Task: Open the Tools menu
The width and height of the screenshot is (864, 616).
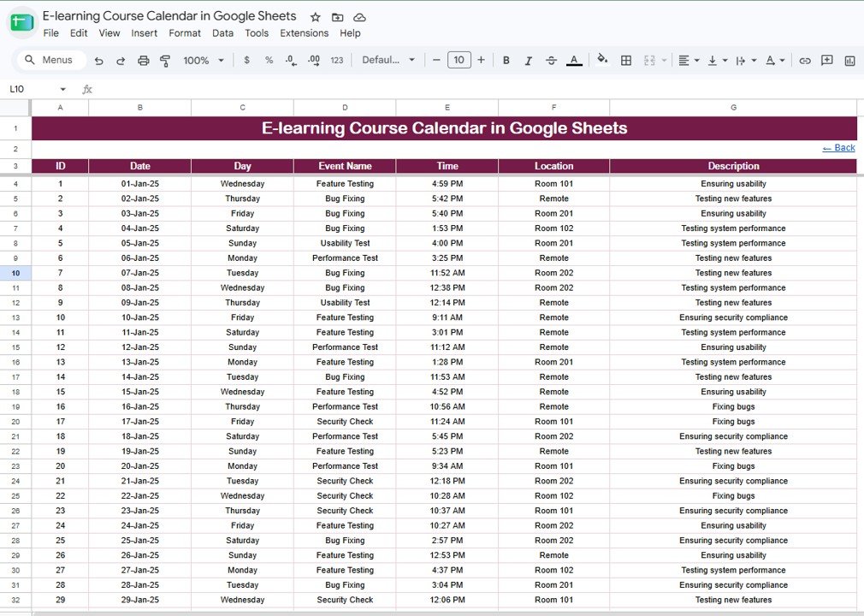Action: (257, 33)
